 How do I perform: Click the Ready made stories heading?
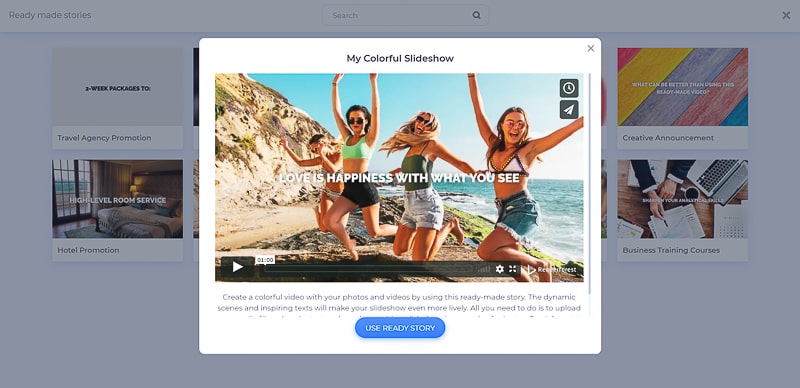[x=50, y=15]
